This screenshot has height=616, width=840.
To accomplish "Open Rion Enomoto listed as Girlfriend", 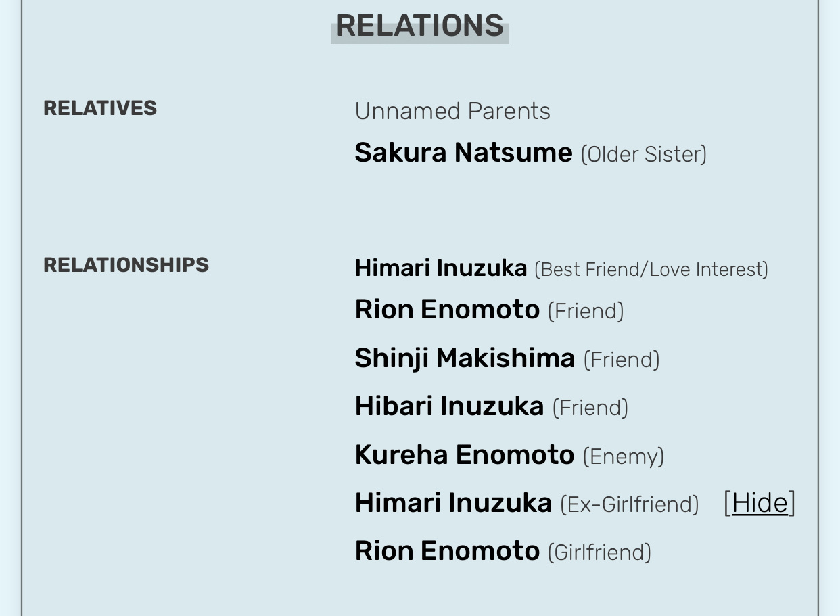I will pyautogui.click(x=447, y=551).
